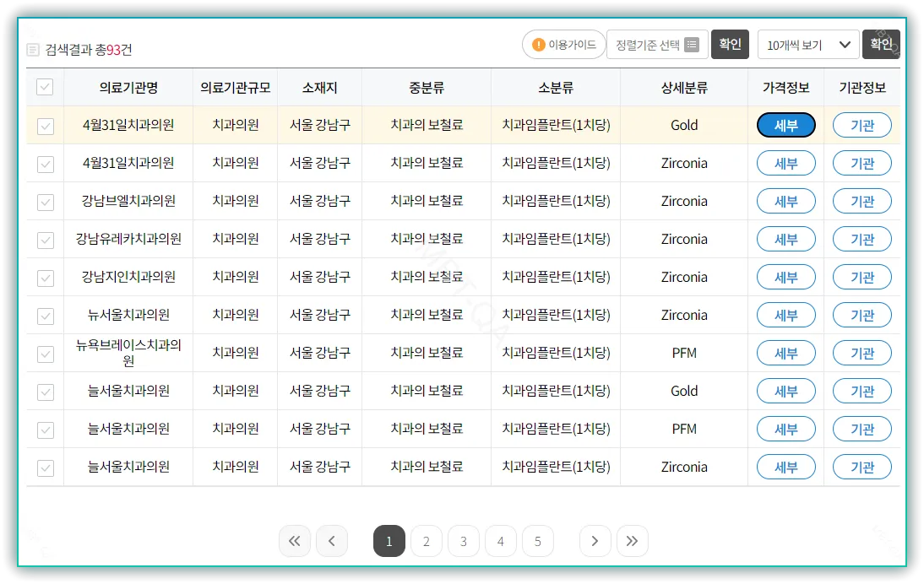The image size is (924, 584).
Task: Open page 5 of the results
Action: [x=538, y=541]
